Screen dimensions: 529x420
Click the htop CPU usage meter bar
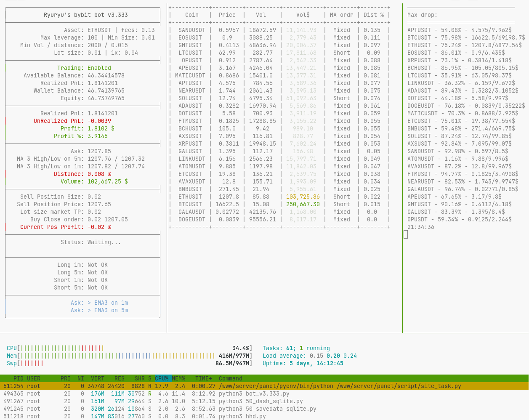tap(130, 348)
